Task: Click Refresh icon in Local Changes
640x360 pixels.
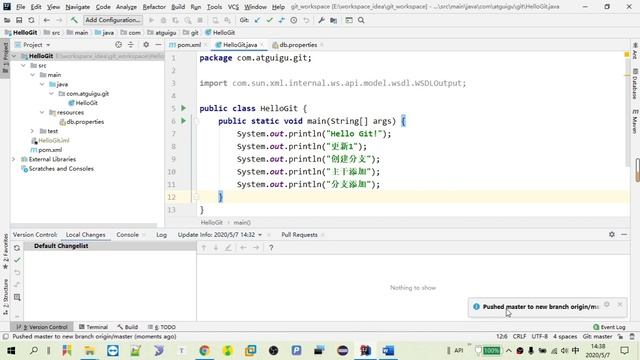Action: coord(17,248)
